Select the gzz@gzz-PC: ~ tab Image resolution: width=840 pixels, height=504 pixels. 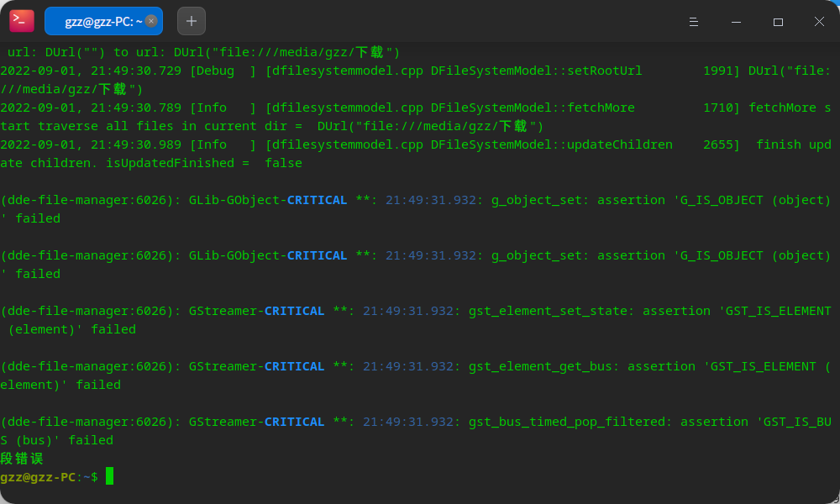click(x=103, y=21)
